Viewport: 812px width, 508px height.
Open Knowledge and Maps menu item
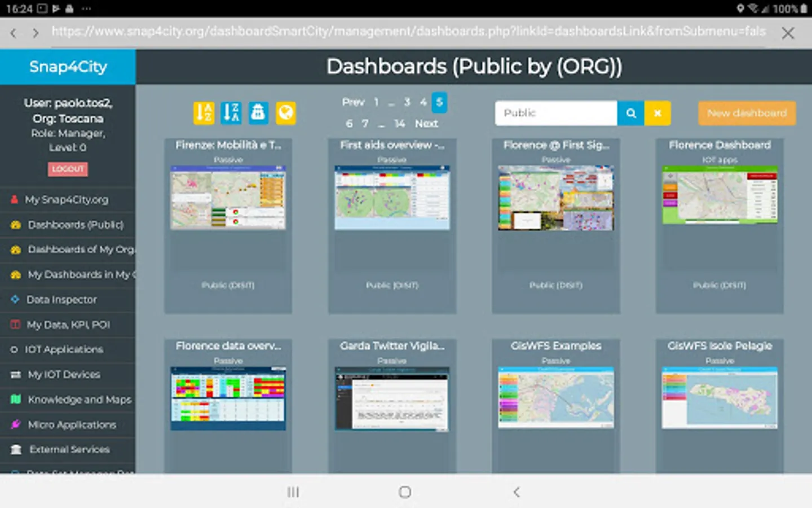coord(68,400)
